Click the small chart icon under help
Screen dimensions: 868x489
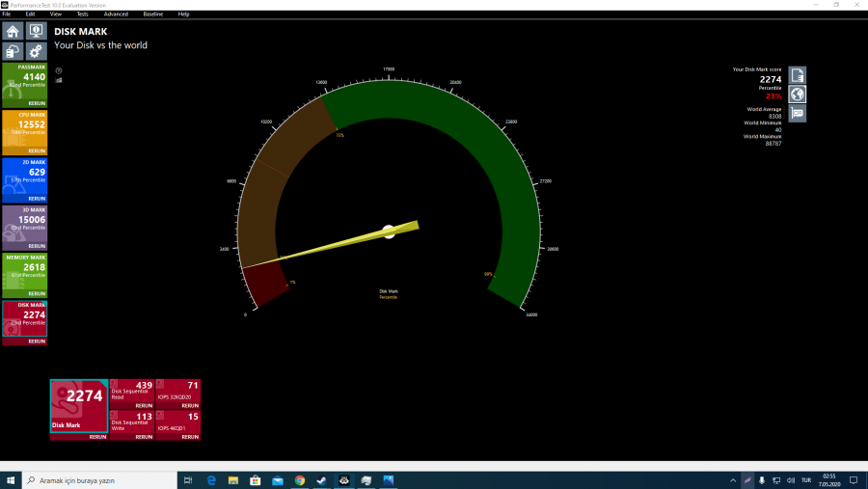59,80
